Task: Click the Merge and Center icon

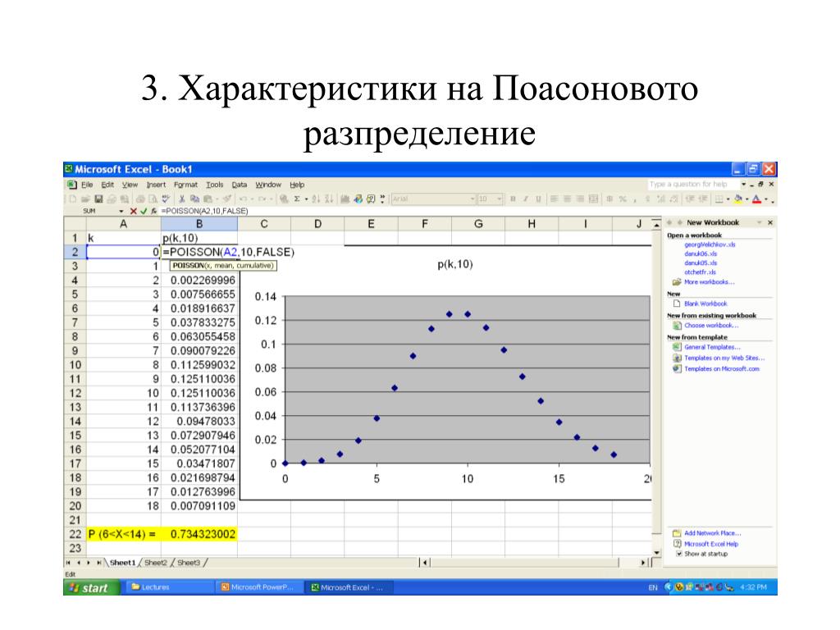Action: click(x=593, y=199)
